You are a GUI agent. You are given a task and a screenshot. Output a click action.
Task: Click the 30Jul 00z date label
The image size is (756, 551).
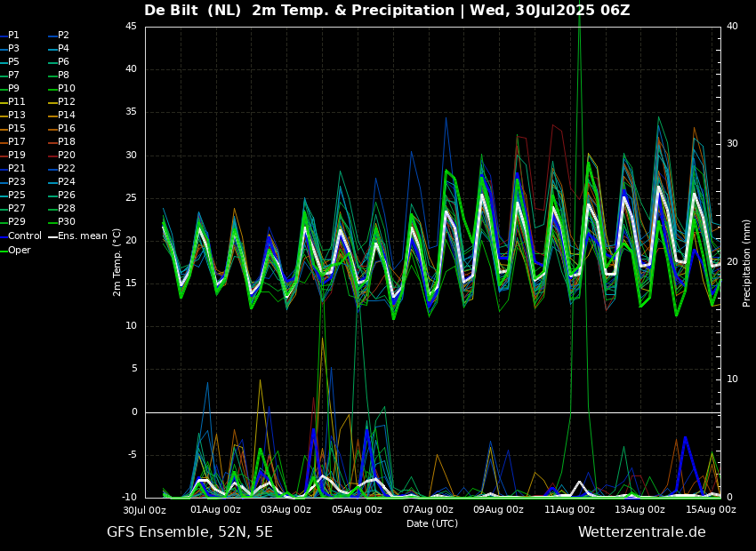tap(145, 510)
